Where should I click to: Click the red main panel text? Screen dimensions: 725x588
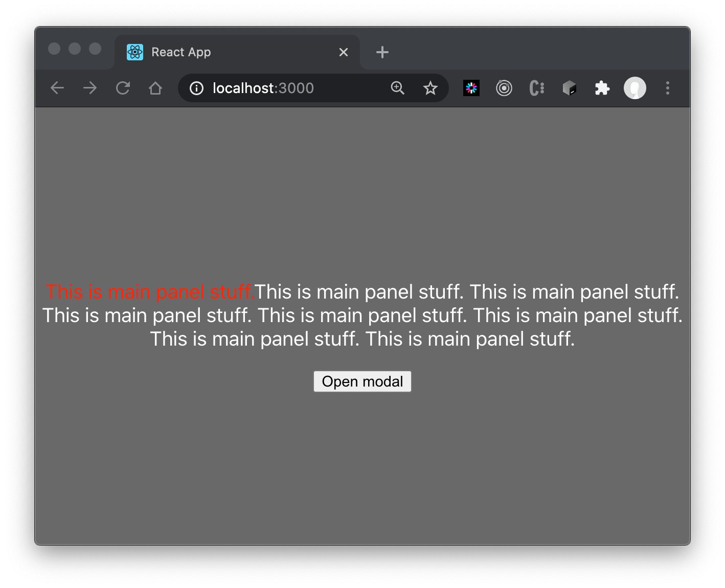(150, 292)
